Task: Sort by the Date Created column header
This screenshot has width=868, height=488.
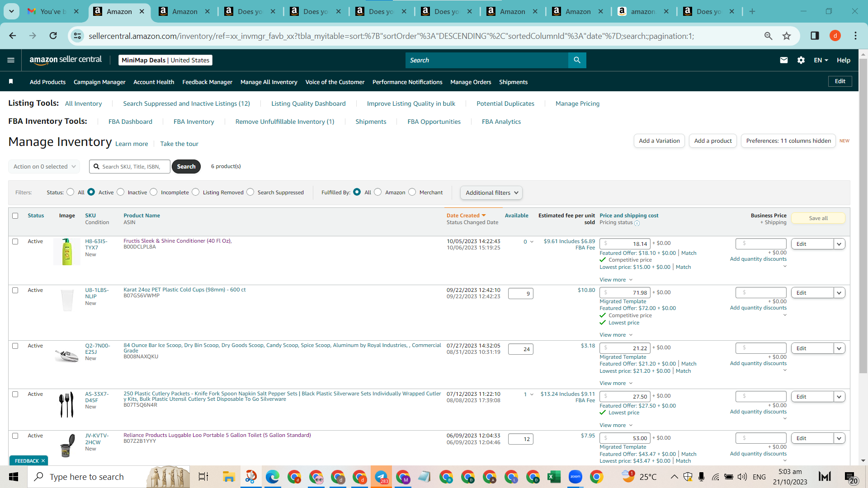Action: (x=466, y=216)
